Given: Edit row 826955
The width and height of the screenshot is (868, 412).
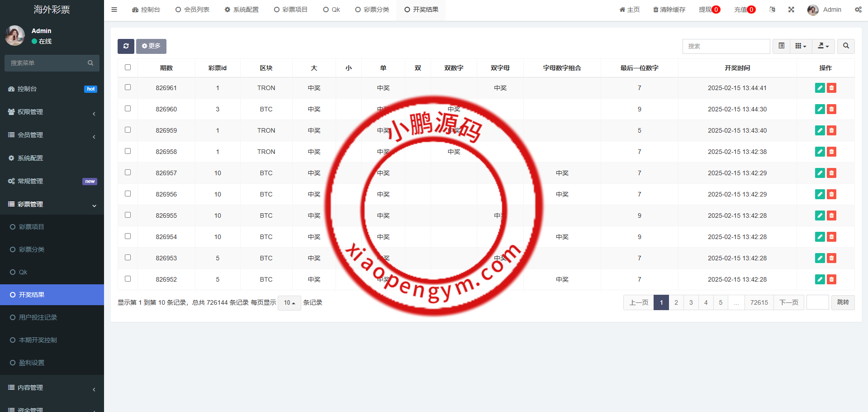Looking at the screenshot, I should 820,216.
